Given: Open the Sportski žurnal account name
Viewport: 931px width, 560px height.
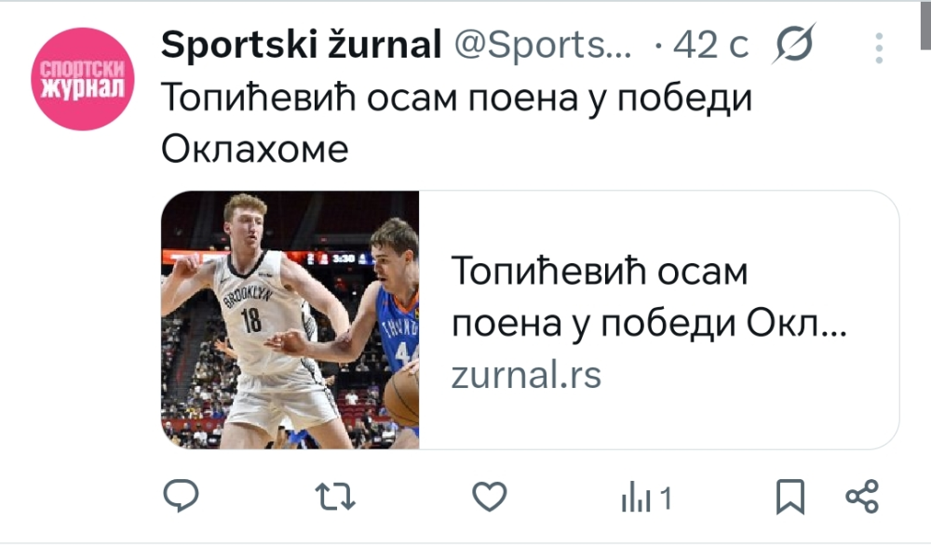Looking at the screenshot, I should 301,45.
